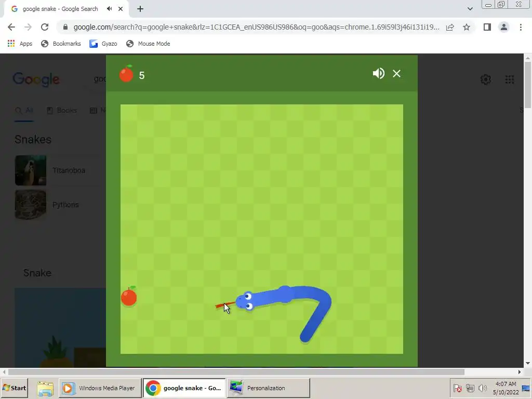
Task: Click the Chrome google snake taskbar item
Action: click(184, 388)
